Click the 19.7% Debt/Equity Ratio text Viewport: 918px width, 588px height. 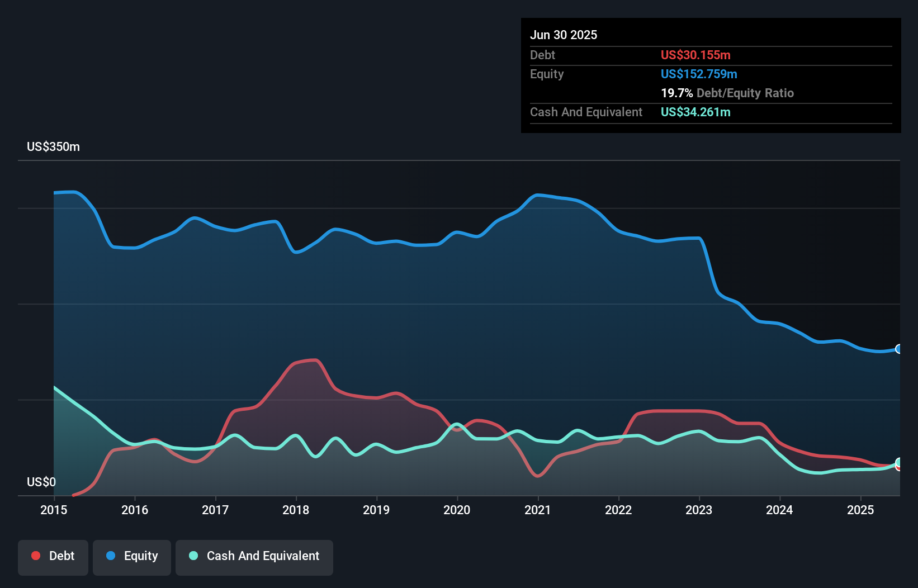727,93
